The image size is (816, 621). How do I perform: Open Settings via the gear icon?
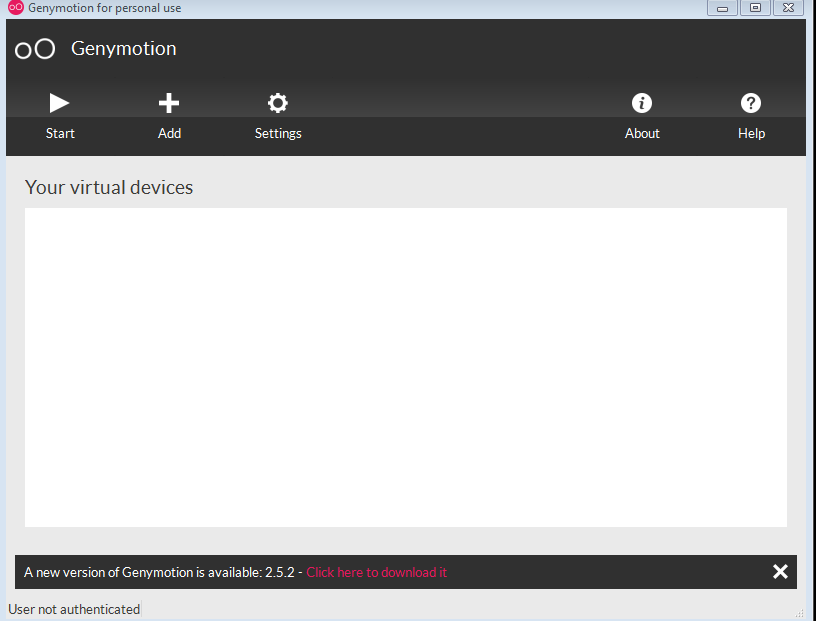point(278,102)
